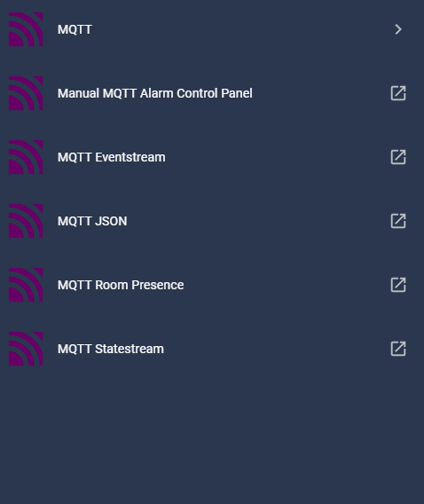The width and height of the screenshot is (424, 504).
Task: Select the MQTT Eventstream text label
Action: pyautogui.click(x=112, y=157)
